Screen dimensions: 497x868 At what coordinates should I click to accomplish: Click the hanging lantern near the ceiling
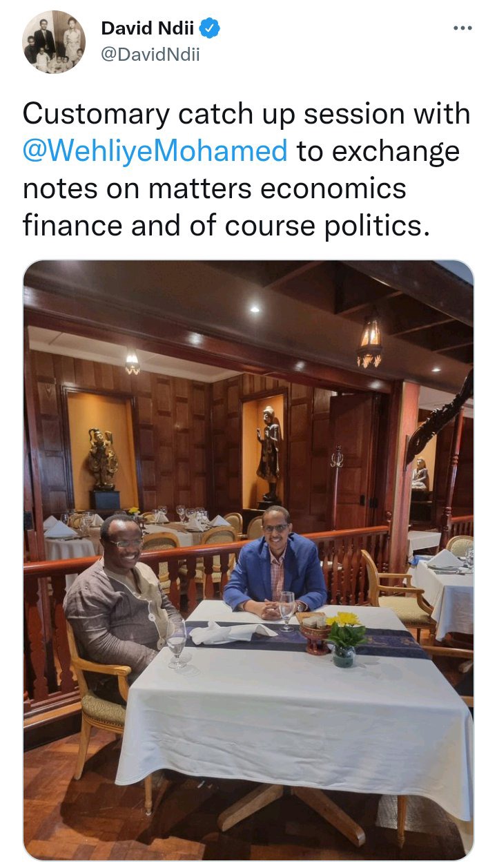click(x=369, y=343)
